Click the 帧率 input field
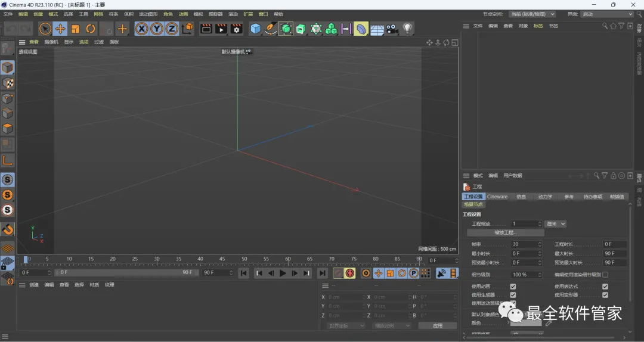The height and width of the screenshot is (342, 644). click(524, 244)
